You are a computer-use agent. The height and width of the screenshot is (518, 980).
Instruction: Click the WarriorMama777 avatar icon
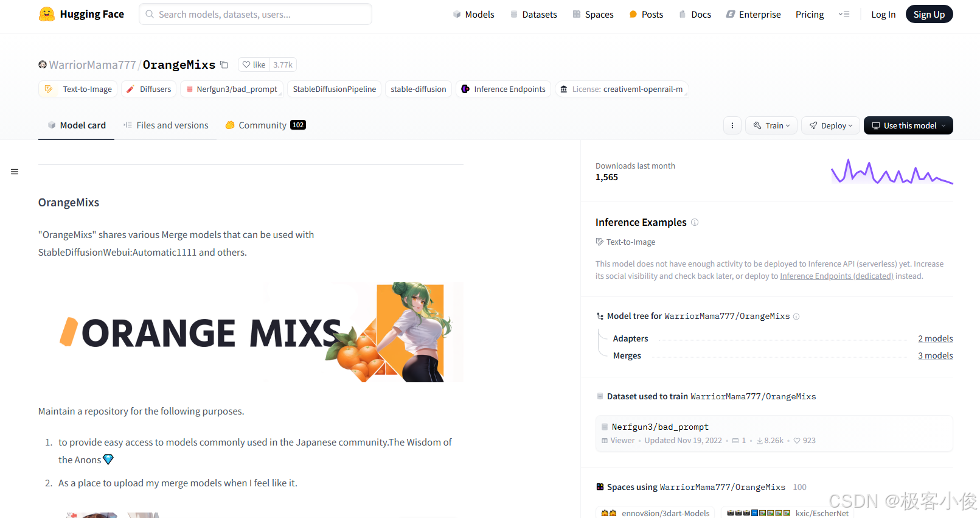coord(43,65)
